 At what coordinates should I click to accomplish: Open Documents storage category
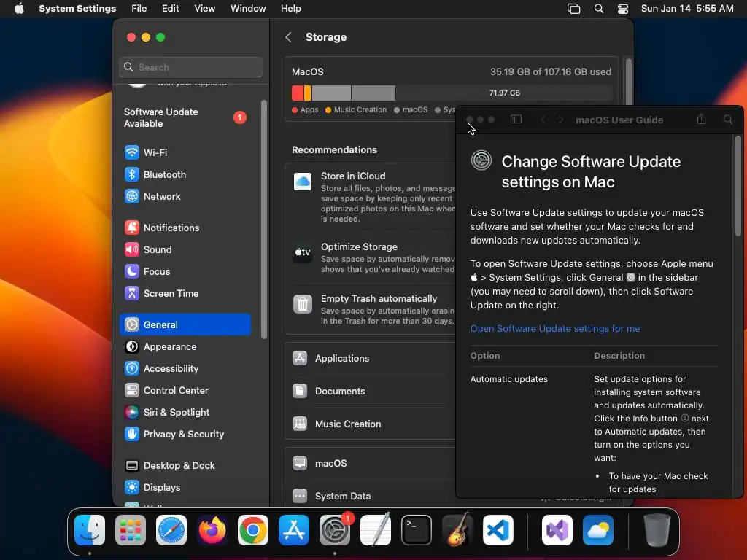(x=371, y=391)
